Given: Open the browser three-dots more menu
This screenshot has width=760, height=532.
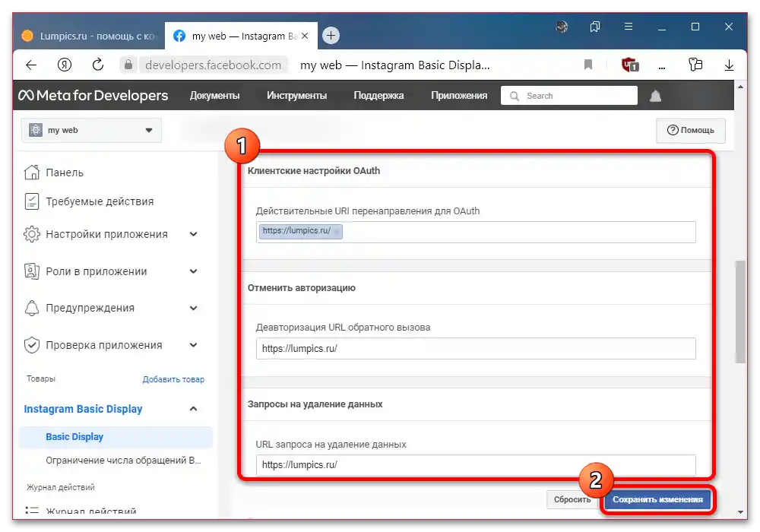Looking at the screenshot, I should 662,68.
